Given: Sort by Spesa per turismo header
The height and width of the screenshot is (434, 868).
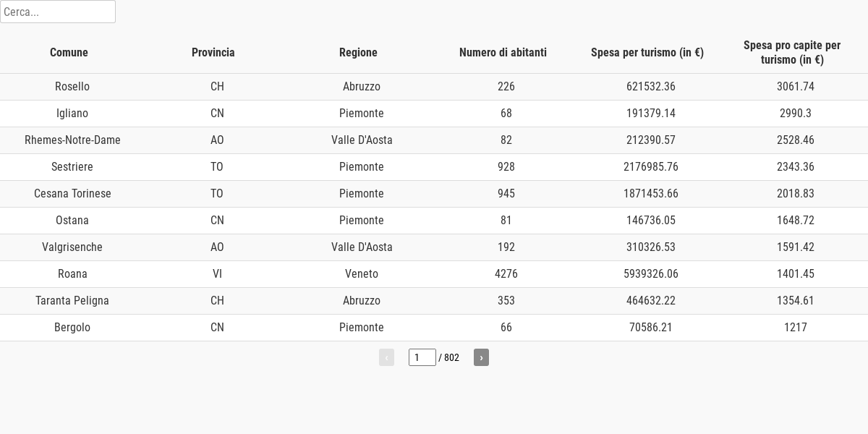Looking at the screenshot, I should click(647, 52).
